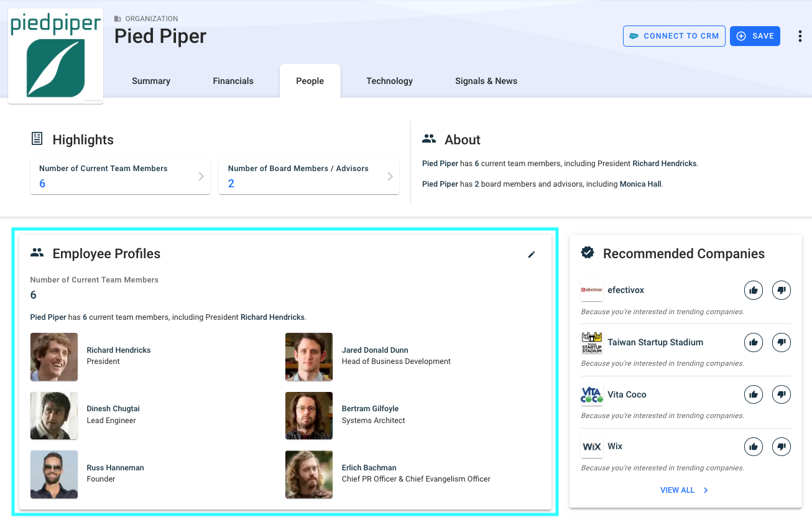Click the Organization building icon
Screen dimensions: 812x517
tap(118, 19)
